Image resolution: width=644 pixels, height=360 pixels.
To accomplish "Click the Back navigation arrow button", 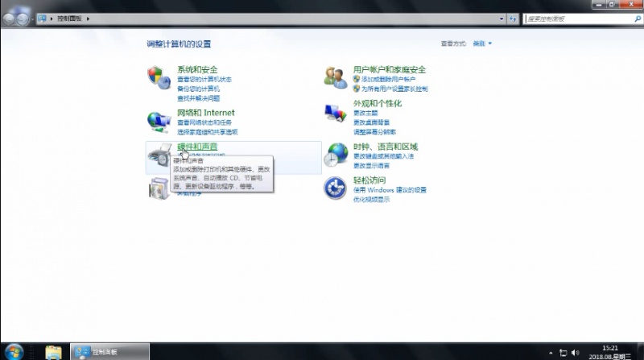I will 8,19.
